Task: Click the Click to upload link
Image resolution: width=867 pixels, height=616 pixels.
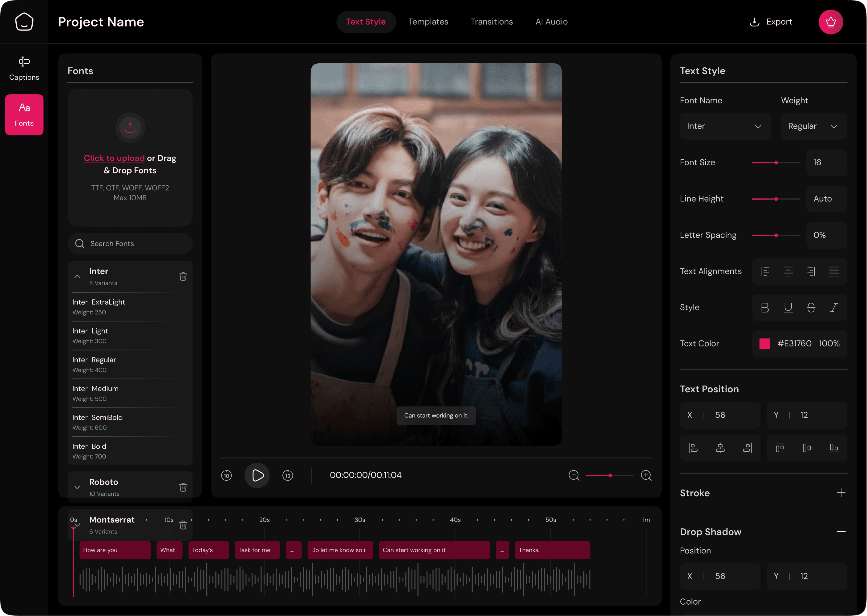Action: point(114,158)
